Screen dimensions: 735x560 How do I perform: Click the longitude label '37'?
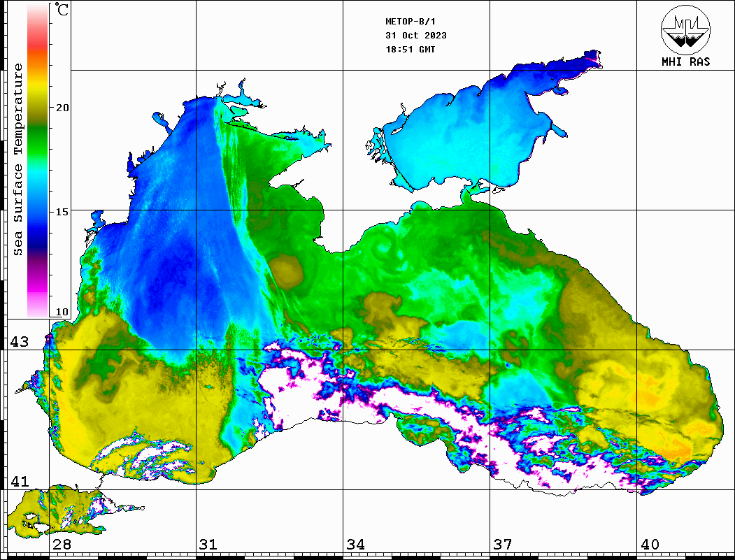503,545
